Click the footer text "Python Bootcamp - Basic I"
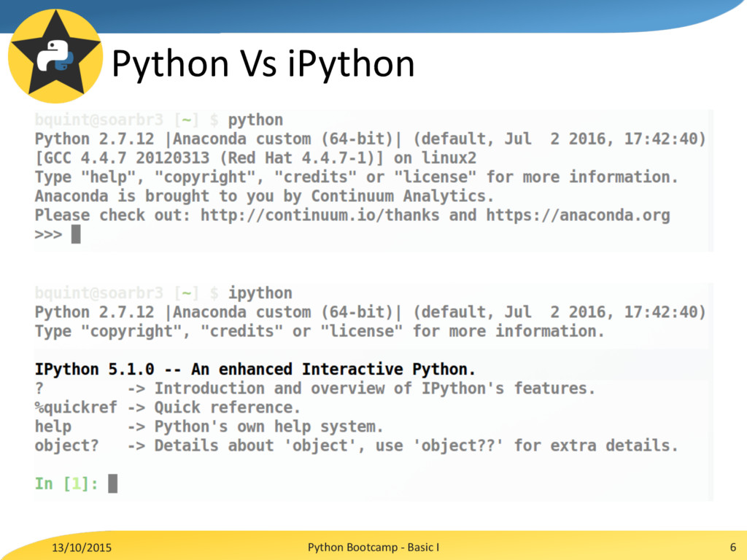This screenshot has height=560, width=747. click(x=373, y=547)
